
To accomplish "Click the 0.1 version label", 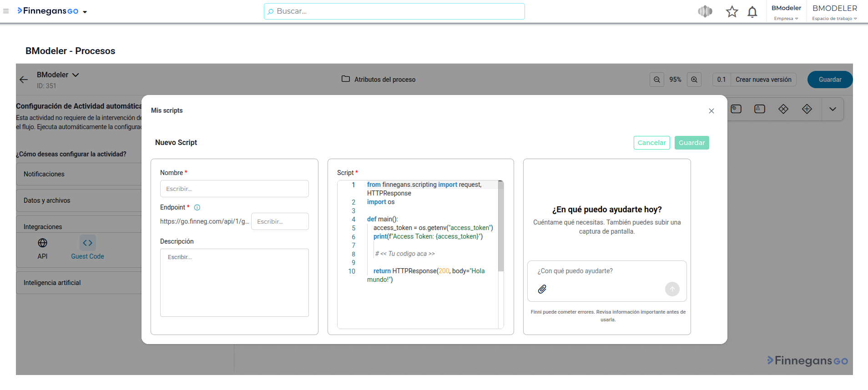I will point(722,80).
